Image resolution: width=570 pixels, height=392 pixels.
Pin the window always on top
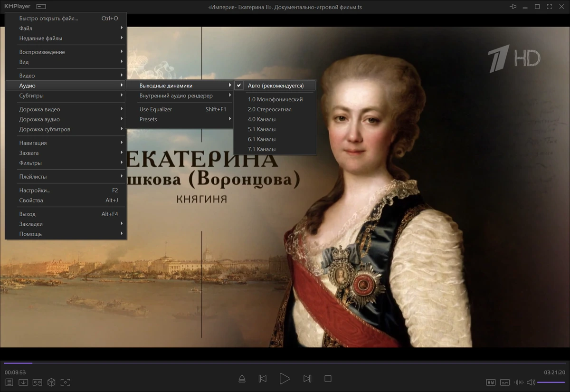(513, 7)
